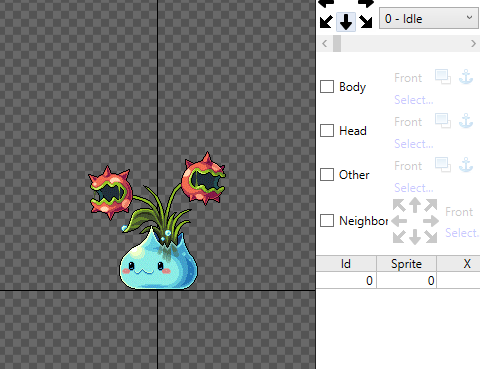Viewport: 480px width, 369px height.
Task: Click Select... link under Head
Action: click(414, 144)
